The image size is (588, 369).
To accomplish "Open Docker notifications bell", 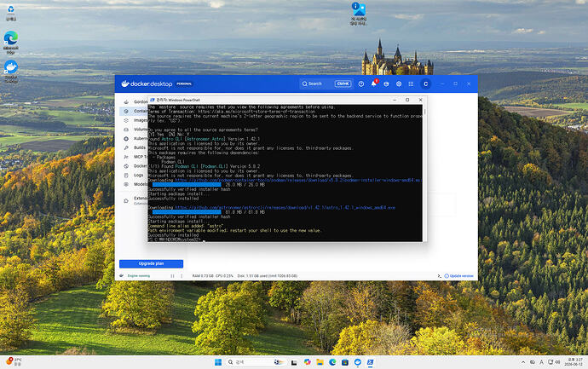I will tap(374, 84).
